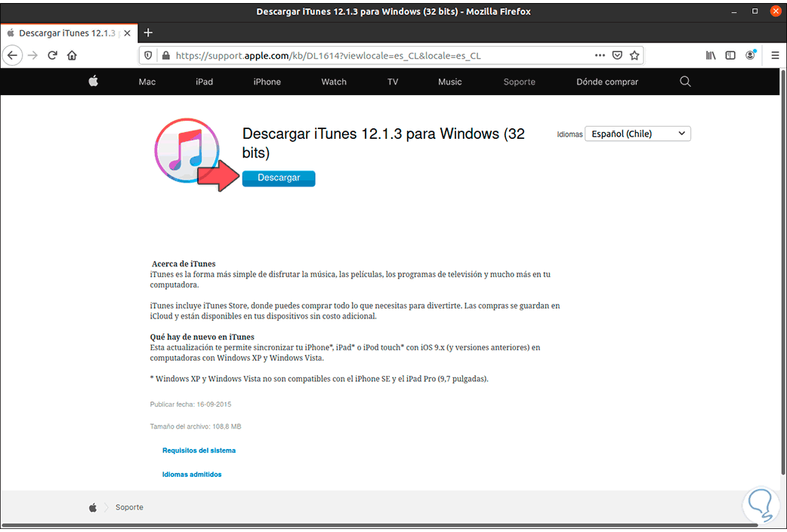
Task: Close the Firefox window
Action: point(776,11)
